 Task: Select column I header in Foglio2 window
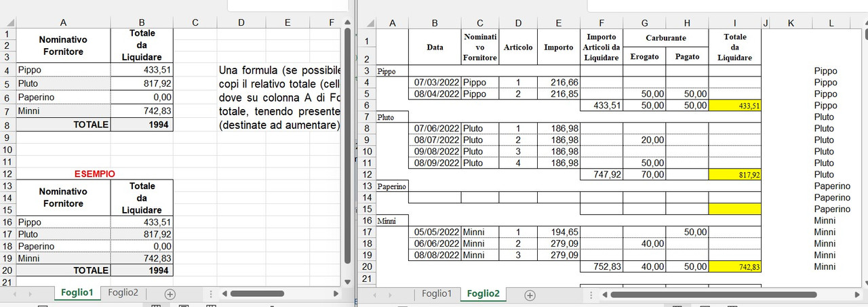[x=735, y=23]
